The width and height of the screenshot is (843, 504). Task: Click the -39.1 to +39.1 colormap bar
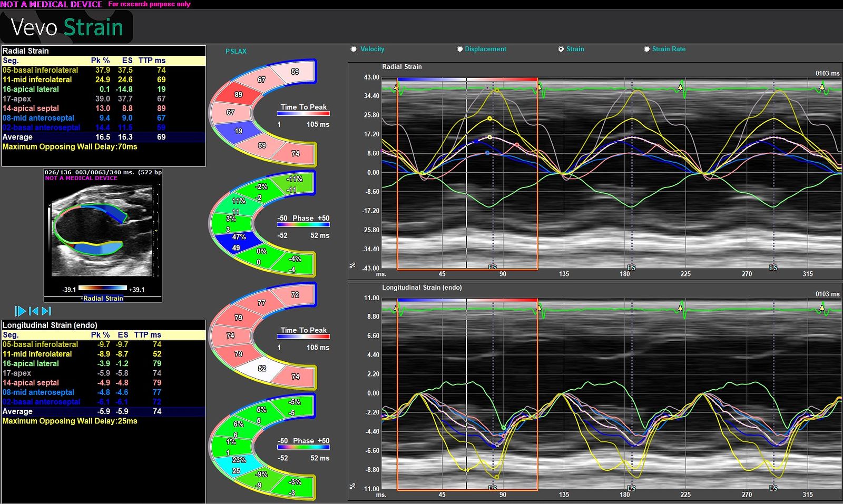coord(104,289)
